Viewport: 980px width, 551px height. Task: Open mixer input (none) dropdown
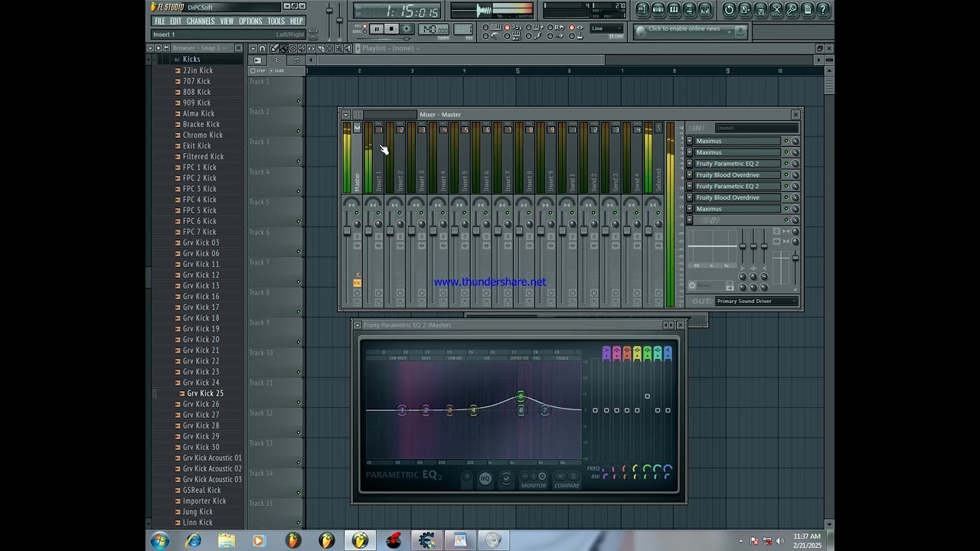coord(756,128)
